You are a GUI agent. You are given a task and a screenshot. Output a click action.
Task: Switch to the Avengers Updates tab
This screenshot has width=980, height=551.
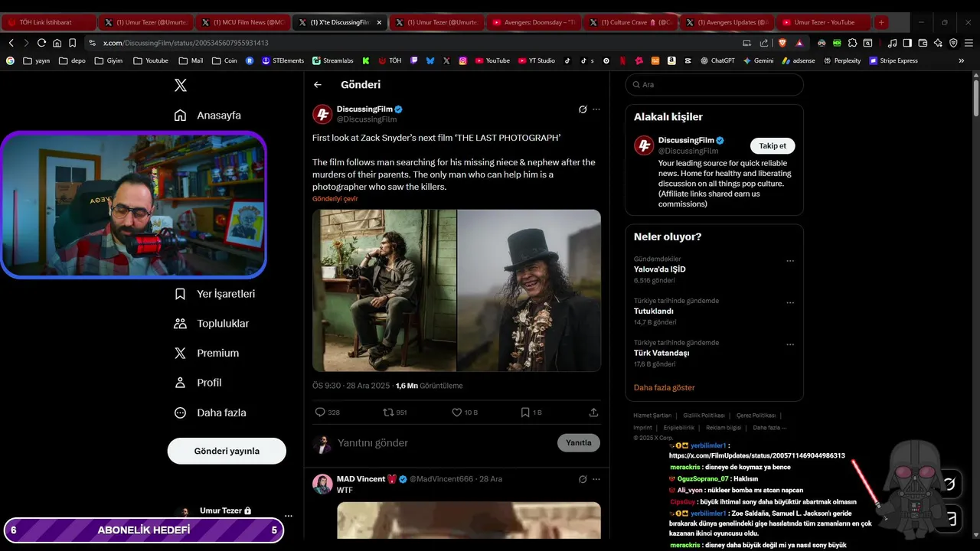(x=728, y=22)
